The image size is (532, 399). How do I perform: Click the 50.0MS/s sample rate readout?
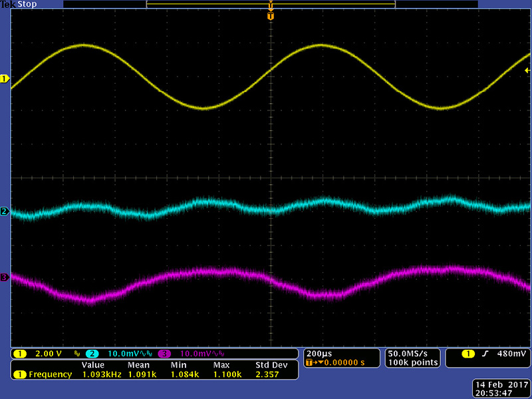point(412,352)
